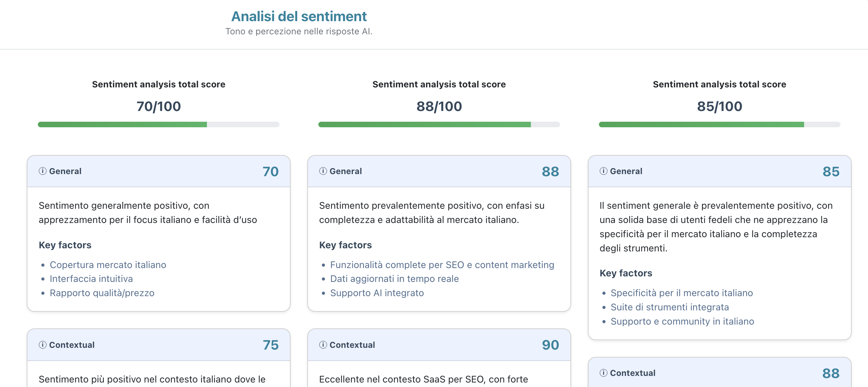Click the 88/100 sentiment progress bar
868x387 pixels.
click(x=439, y=124)
